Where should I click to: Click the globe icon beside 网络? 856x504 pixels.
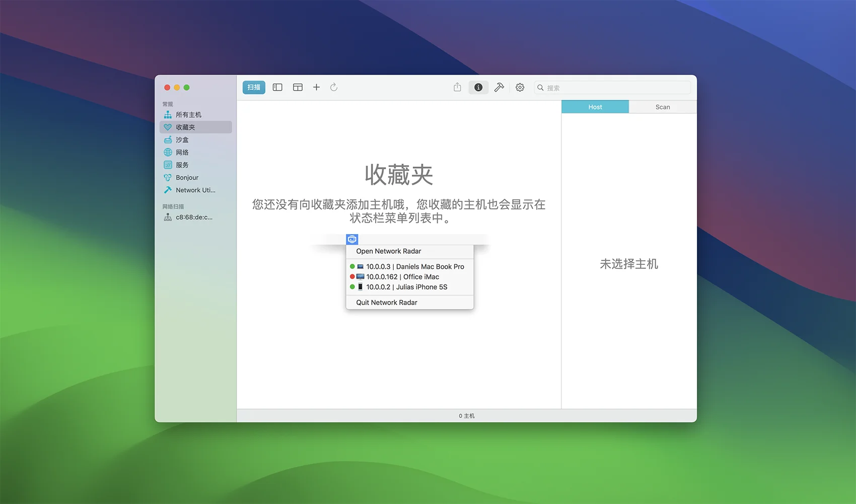(168, 153)
